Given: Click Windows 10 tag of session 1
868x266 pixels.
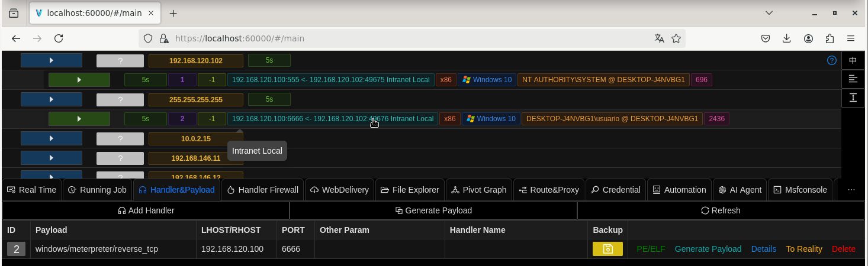Looking at the screenshot, I should click(487, 79).
